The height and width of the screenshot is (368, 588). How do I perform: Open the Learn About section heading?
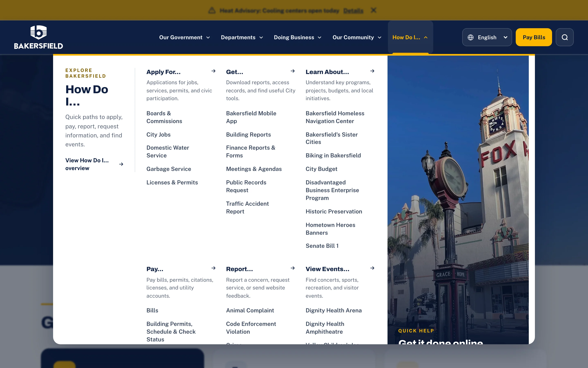tap(327, 72)
